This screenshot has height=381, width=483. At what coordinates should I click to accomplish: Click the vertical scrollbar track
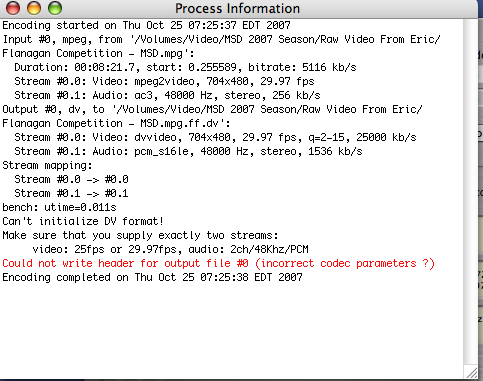point(470,192)
